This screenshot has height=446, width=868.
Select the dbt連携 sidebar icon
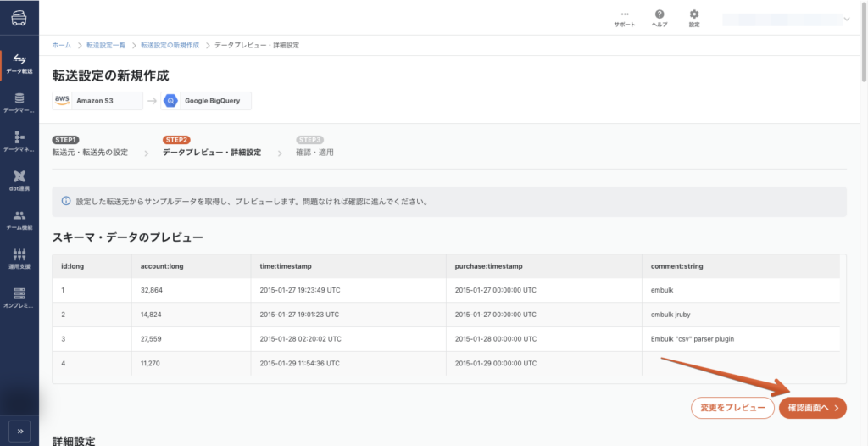19,181
